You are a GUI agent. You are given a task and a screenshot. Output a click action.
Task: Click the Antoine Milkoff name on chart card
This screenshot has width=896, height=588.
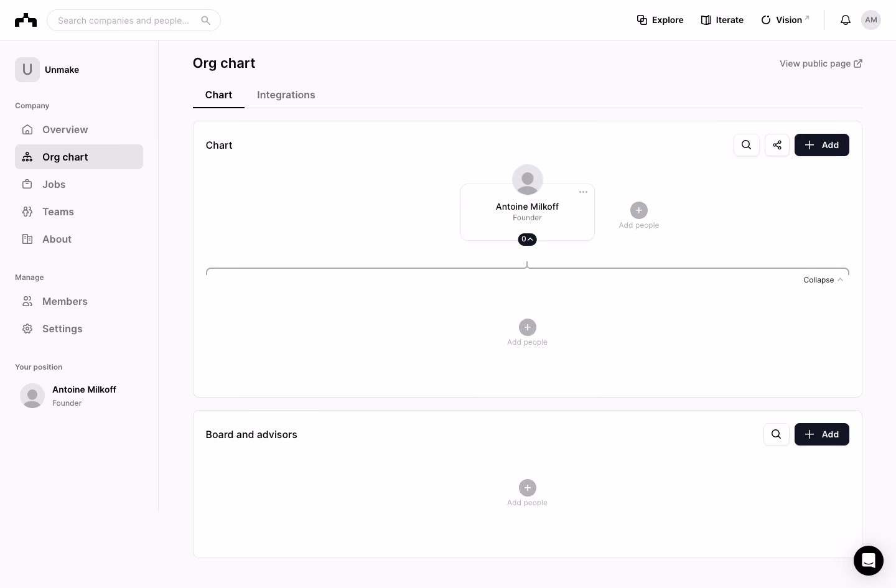(x=528, y=207)
